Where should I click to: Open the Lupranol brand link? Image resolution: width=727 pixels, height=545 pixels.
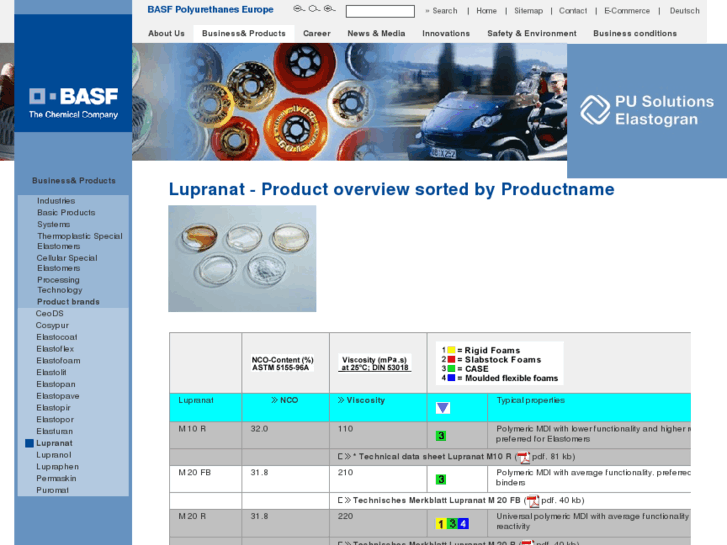point(54,455)
